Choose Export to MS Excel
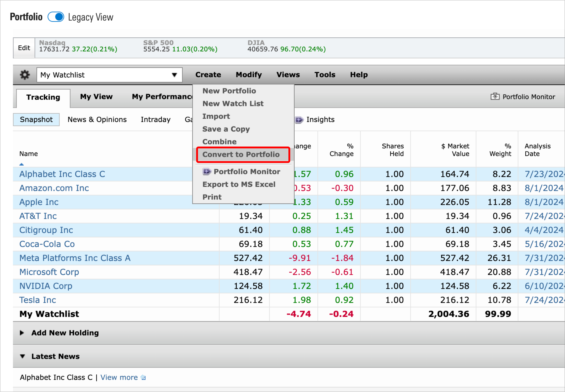 click(239, 184)
